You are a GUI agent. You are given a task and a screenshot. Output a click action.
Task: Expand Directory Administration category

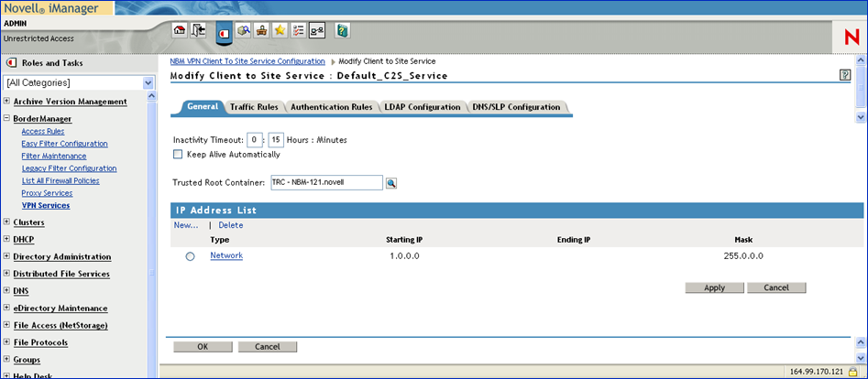(6, 256)
